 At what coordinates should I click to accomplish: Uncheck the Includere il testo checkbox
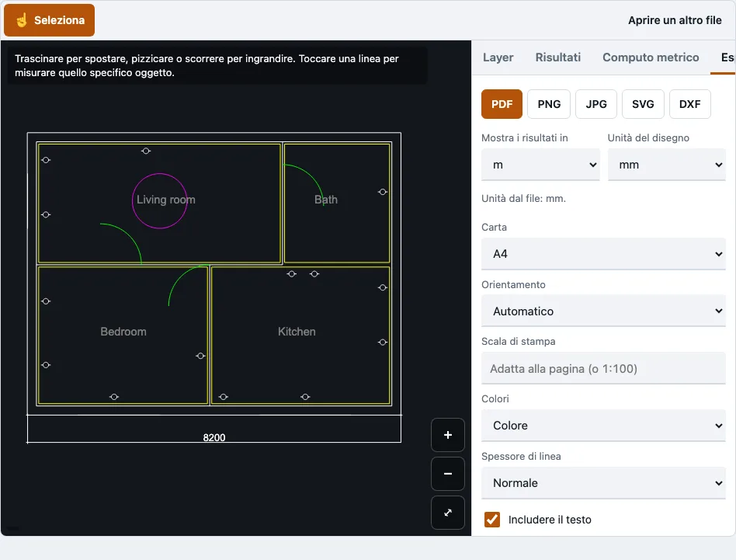pos(492,520)
